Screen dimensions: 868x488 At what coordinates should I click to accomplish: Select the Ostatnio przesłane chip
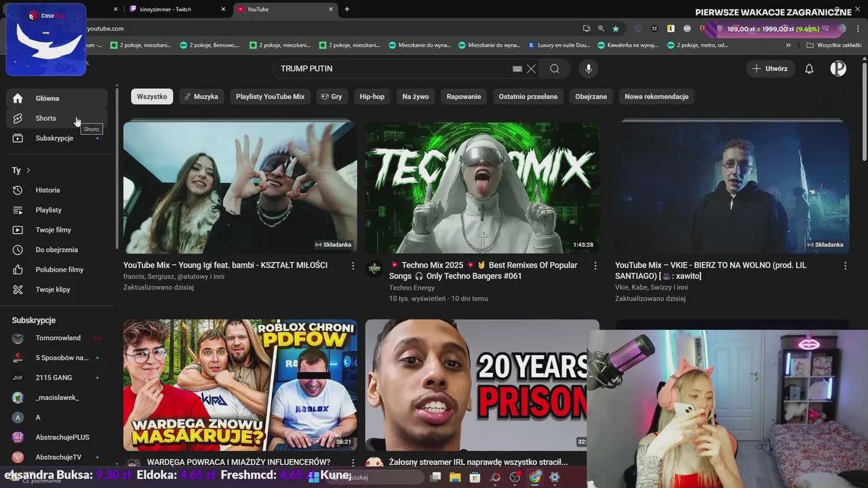528,97
